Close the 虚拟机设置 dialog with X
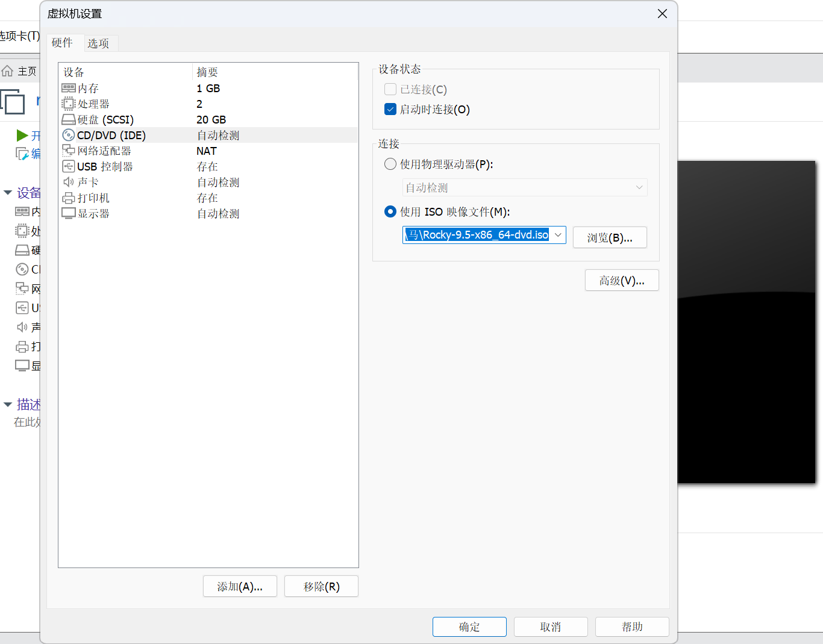Viewport: 823px width, 644px height. pos(662,13)
